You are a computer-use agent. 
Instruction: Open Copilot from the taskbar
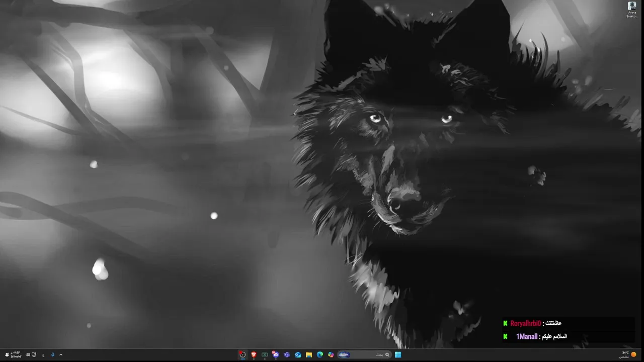click(331, 354)
